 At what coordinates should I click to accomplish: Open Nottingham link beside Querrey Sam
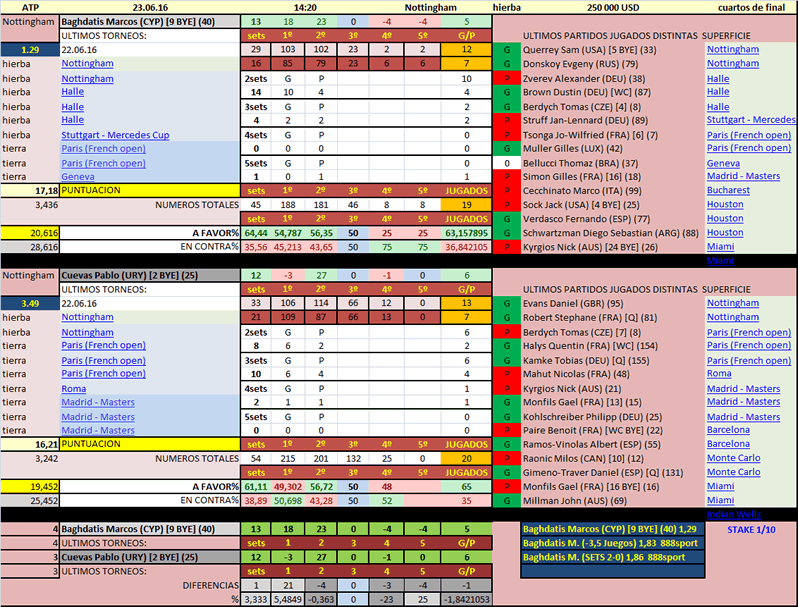[x=732, y=49]
